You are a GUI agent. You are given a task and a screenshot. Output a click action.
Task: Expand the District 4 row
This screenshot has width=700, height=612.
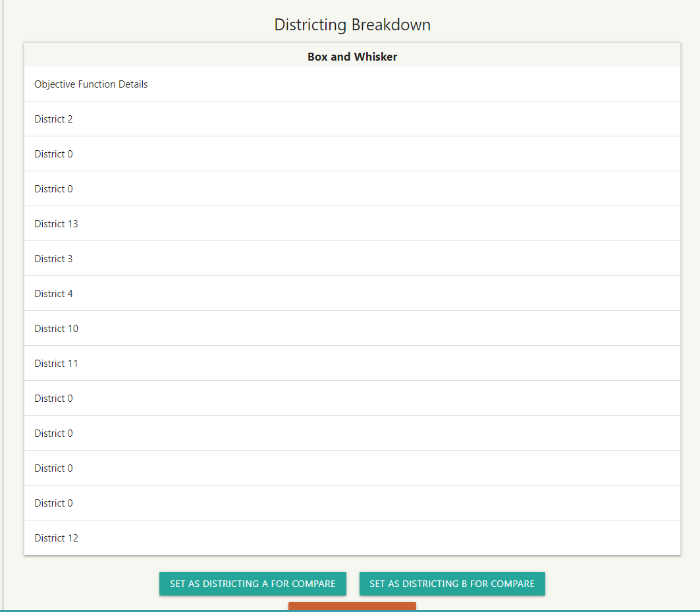(x=53, y=293)
